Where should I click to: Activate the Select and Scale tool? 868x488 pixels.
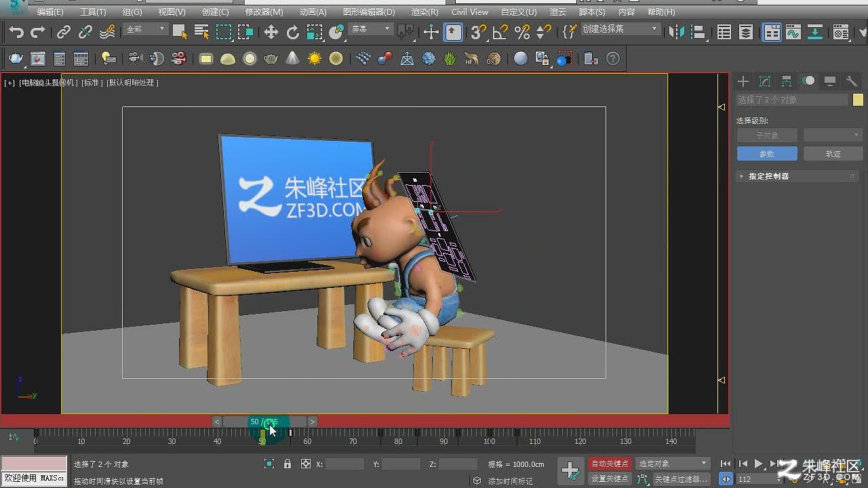(x=315, y=32)
